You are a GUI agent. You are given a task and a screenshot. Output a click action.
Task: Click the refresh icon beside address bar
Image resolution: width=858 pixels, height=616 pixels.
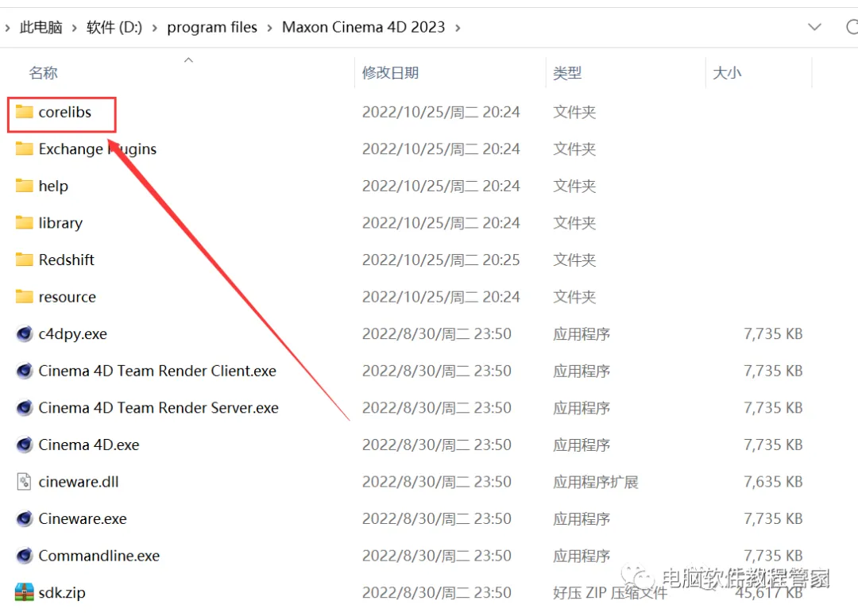pos(852,27)
